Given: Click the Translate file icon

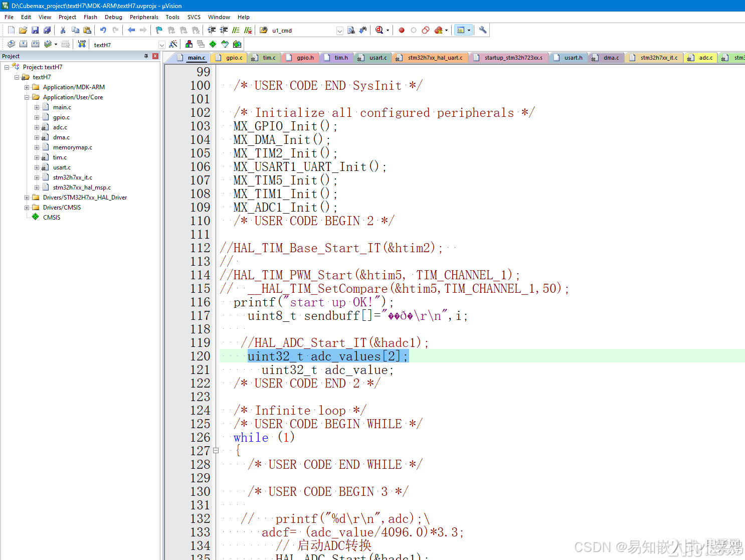Looking at the screenshot, I should pos(11,44).
